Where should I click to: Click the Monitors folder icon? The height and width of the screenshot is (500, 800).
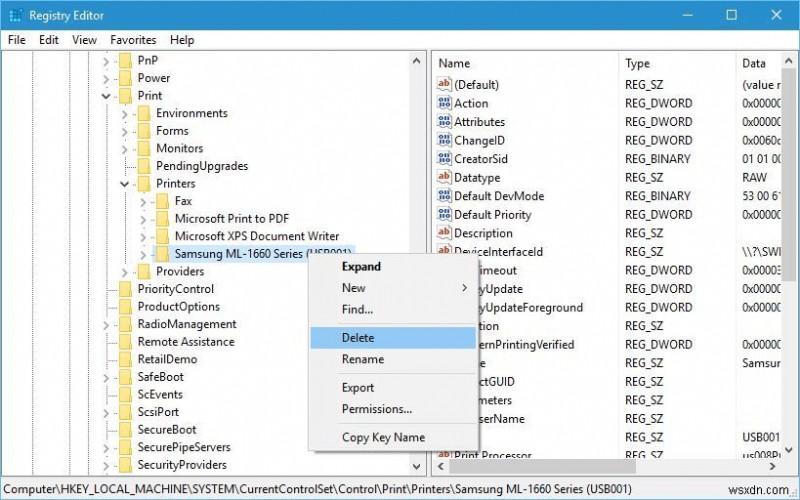pyautogui.click(x=144, y=148)
